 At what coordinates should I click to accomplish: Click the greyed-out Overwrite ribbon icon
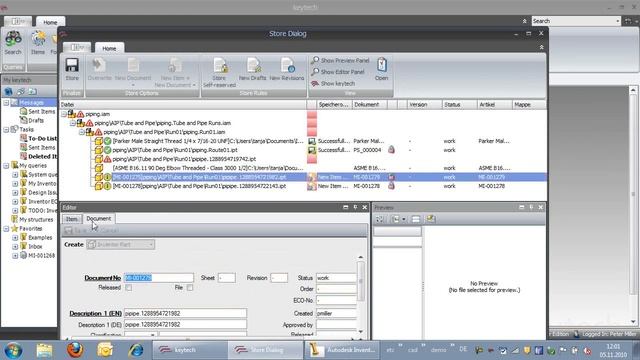tap(98, 64)
